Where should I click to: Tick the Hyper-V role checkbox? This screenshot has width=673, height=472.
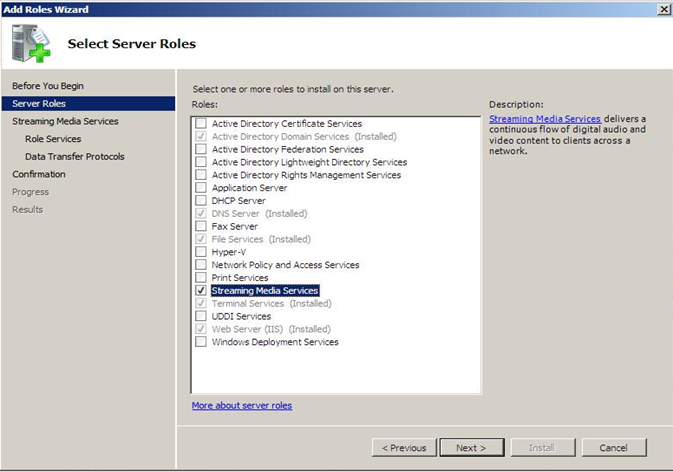[x=201, y=252]
